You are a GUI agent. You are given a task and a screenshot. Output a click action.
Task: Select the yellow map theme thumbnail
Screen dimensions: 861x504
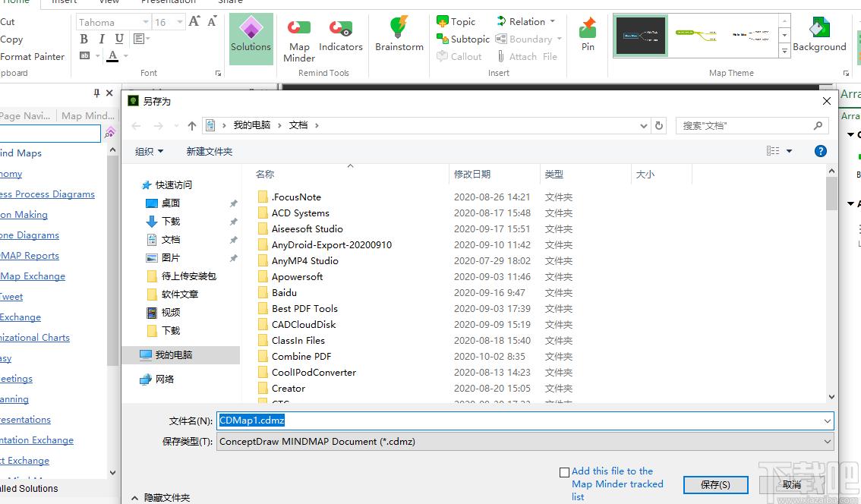pyautogui.click(x=695, y=36)
